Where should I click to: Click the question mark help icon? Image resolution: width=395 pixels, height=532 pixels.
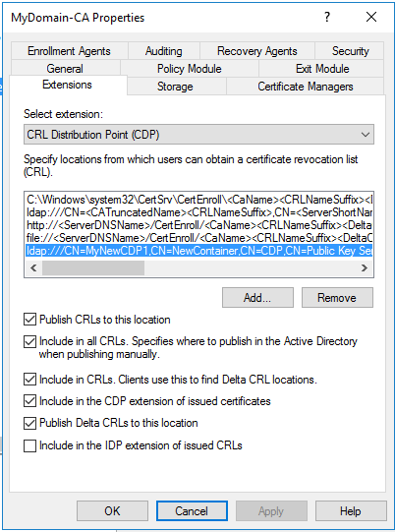click(x=327, y=17)
